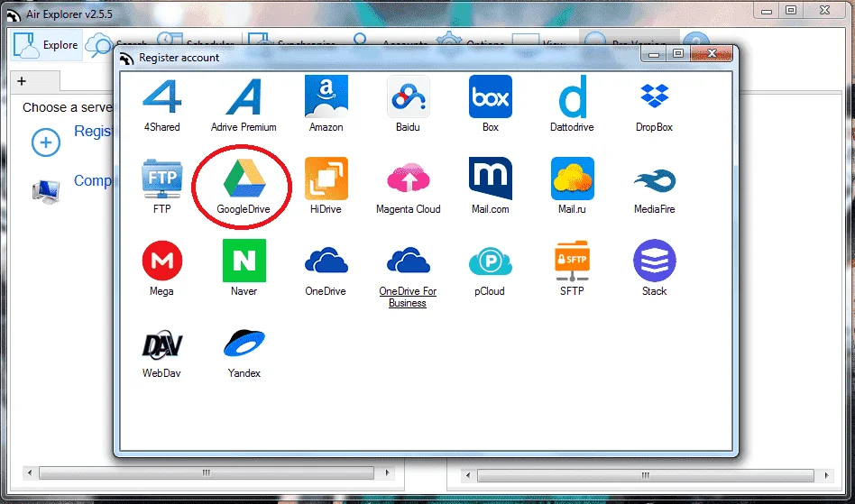
Task: Click the Magenta Cloud label text
Action: click(x=408, y=209)
